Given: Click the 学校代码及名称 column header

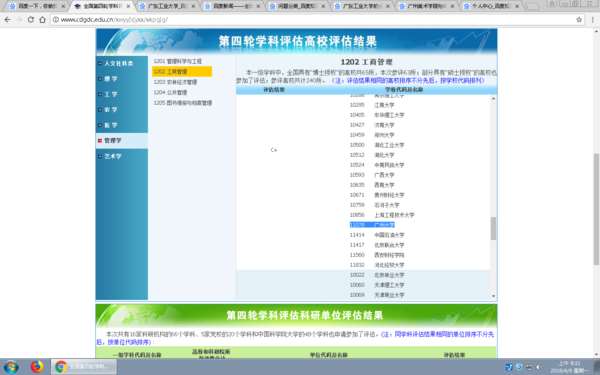Looking at the screenshot, I should (404, 90).
